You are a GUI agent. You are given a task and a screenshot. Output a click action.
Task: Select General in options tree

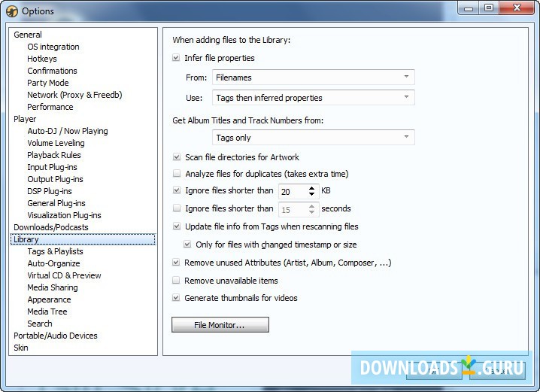[x=28, y=35]
